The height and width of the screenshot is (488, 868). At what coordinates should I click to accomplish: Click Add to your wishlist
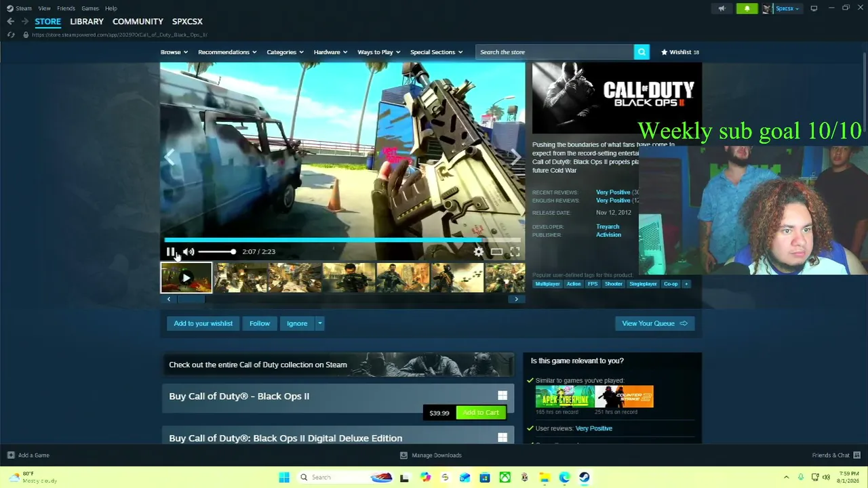click(203, 323)
